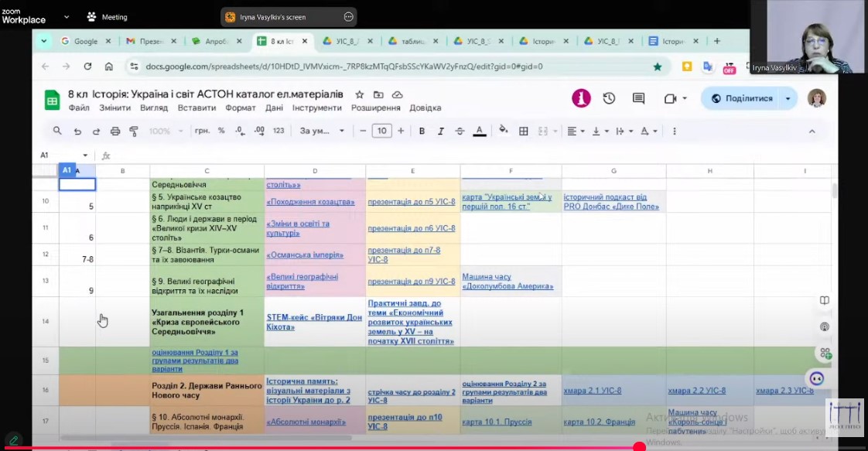Toggle bold formatting

click(422, 132)
